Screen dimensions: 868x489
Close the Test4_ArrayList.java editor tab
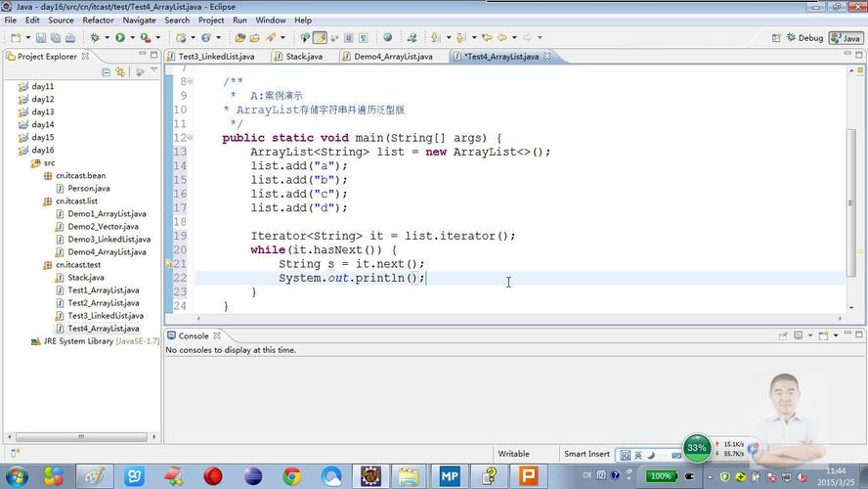[547, 56]
